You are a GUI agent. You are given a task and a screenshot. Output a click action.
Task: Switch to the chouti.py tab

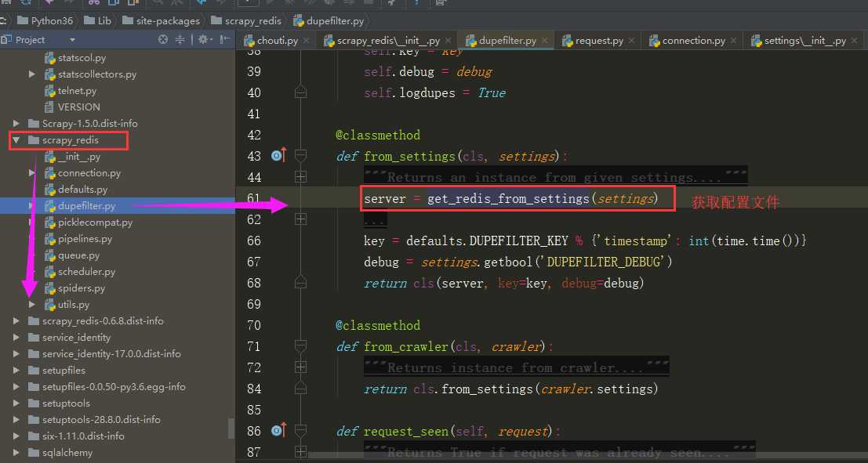pos(278,41)
